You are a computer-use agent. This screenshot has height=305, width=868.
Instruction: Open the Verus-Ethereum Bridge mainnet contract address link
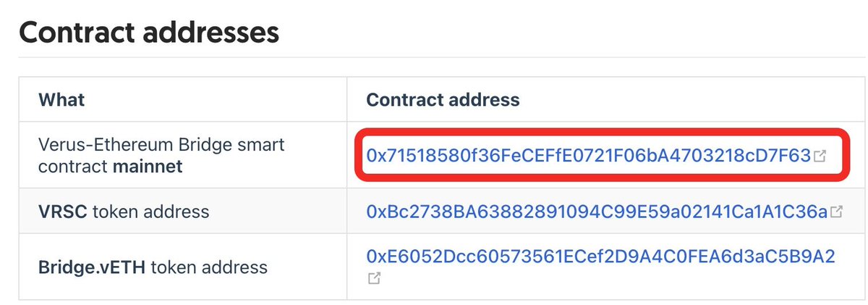click(x=589, y=155)
